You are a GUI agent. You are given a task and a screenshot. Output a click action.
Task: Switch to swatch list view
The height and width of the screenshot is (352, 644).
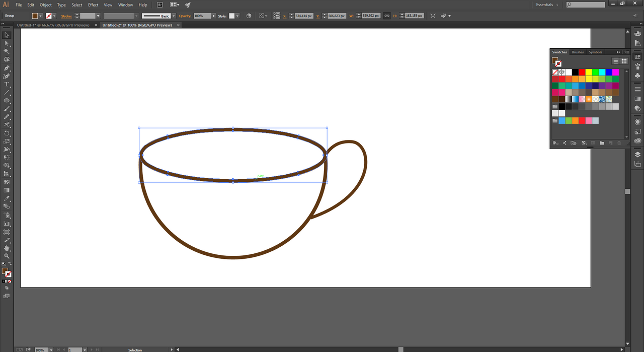tap(615, 61)
